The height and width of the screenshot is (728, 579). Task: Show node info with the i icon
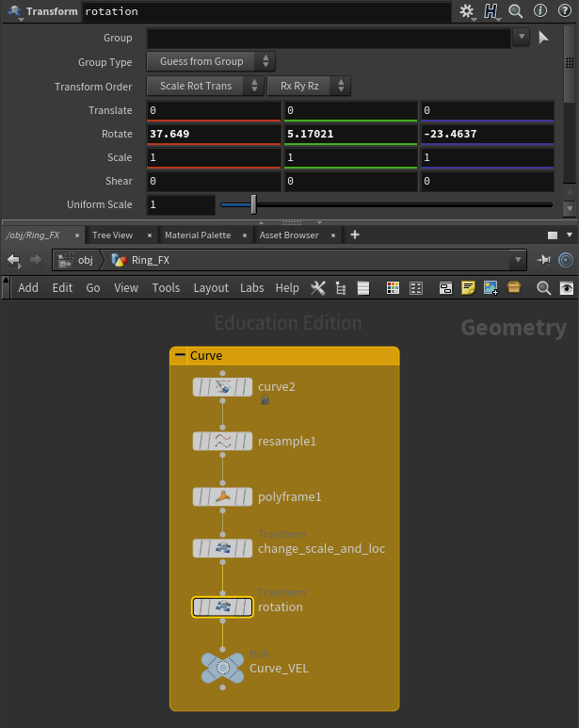[x=540, y=10]
